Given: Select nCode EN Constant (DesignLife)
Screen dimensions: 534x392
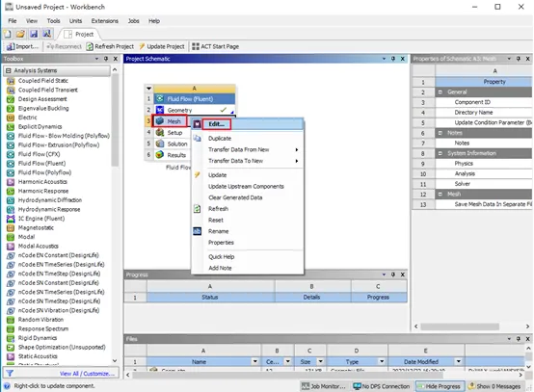Looking at the screenshot, I should pyautogui.click(x=58, y=255).
